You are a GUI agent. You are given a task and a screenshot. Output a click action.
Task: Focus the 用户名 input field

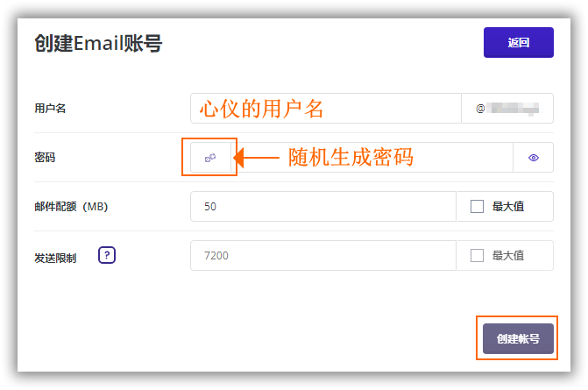(x=325, y=109)
